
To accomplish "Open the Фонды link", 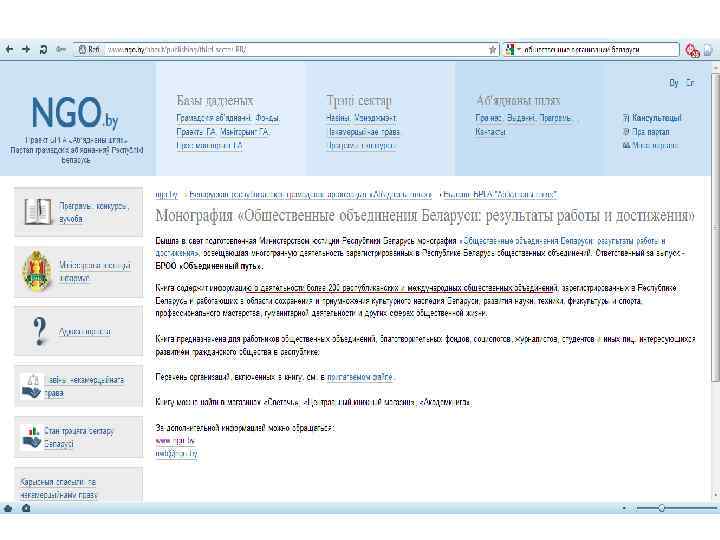I will tap(268, 118).
